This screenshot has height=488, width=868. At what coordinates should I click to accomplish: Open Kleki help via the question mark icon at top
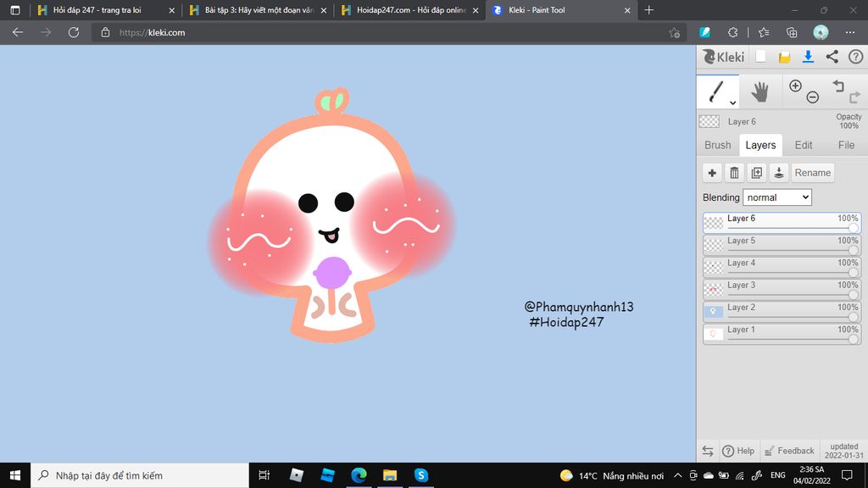[x=855, y=57]
